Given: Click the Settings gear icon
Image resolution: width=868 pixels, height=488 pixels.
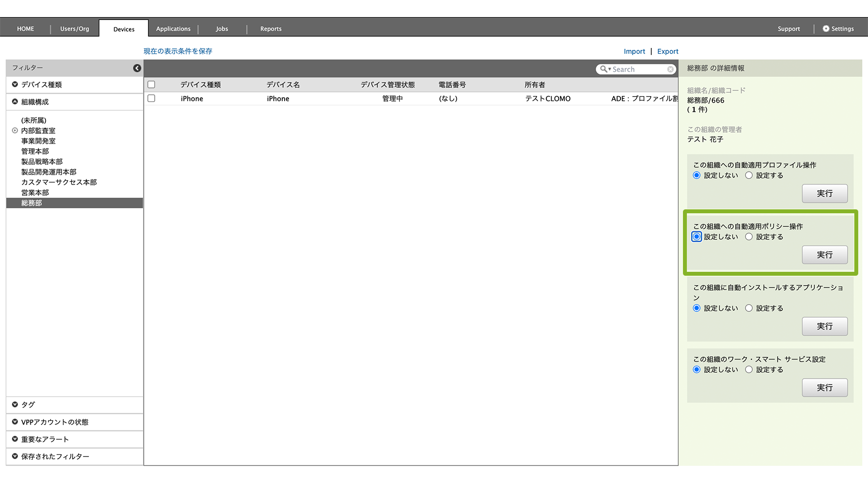Looking at the screenshot, I should point(826,29).
